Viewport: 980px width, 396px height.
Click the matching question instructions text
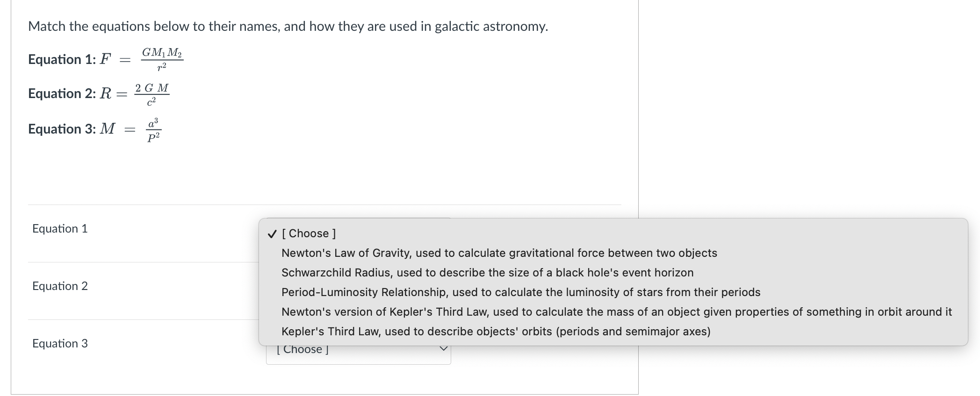[288, 27]
